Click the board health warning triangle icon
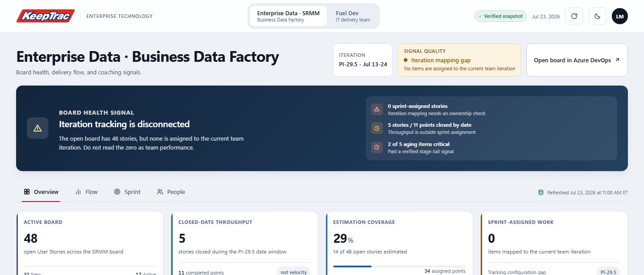Image resolution: width=644 pixels, height=275 pixels. 38,128
